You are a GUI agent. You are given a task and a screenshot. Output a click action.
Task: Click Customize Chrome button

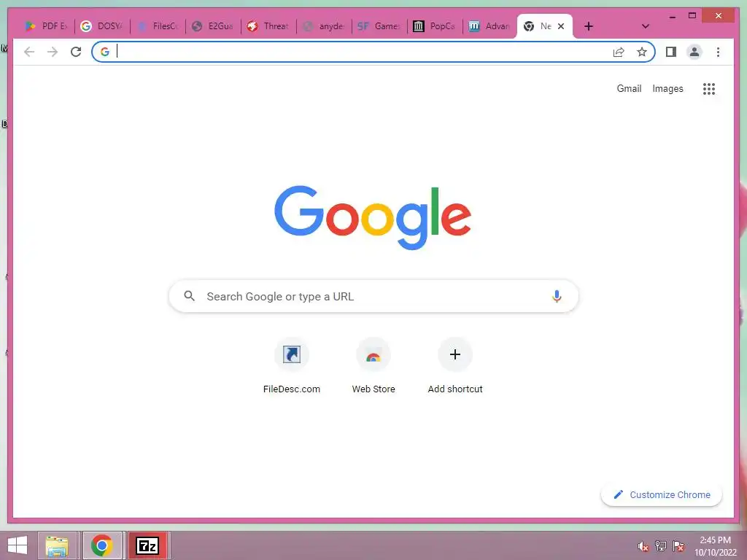(x=662, y=495)
